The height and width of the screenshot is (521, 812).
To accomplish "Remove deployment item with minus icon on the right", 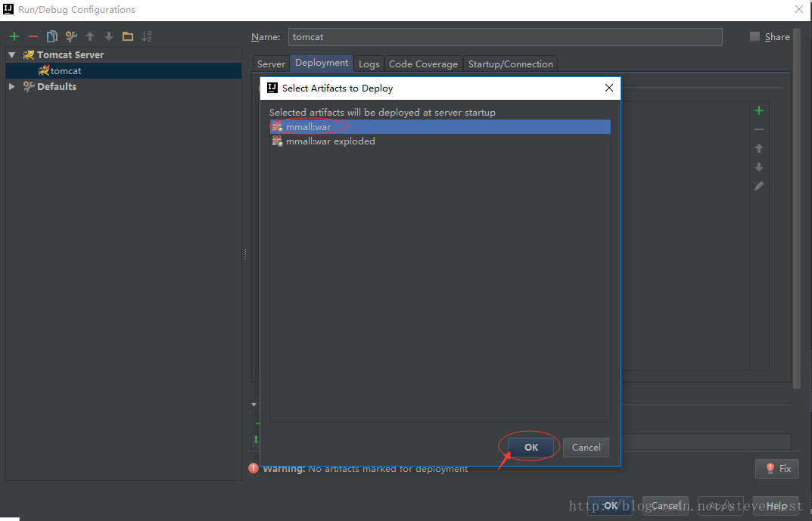I will (759, 129).
